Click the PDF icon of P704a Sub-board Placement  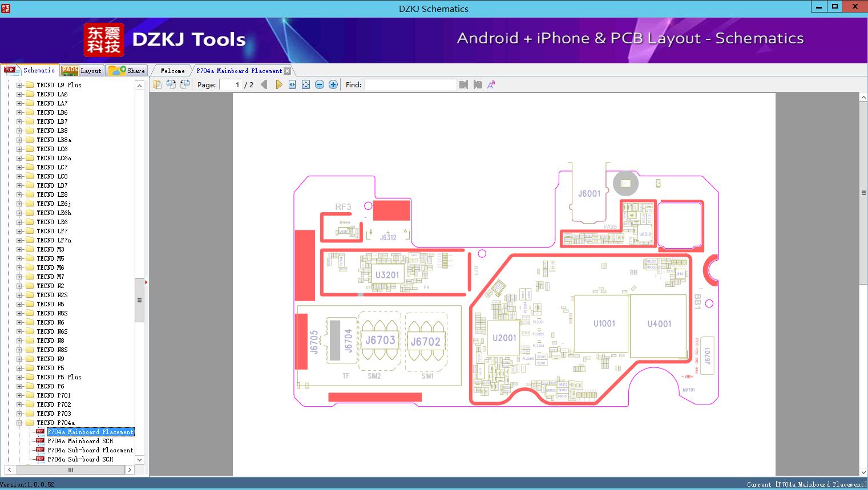[40, 450]
